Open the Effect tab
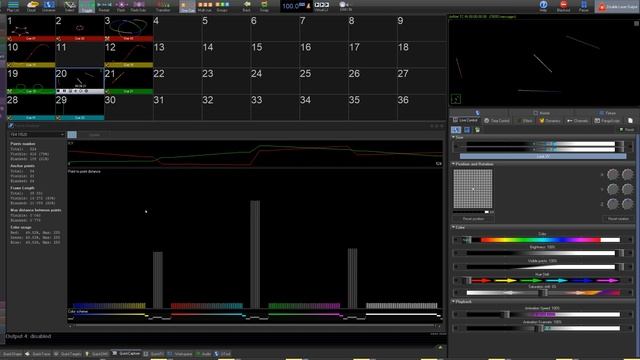The width and height of the screenshot is (640, 360). coord(524,121)
